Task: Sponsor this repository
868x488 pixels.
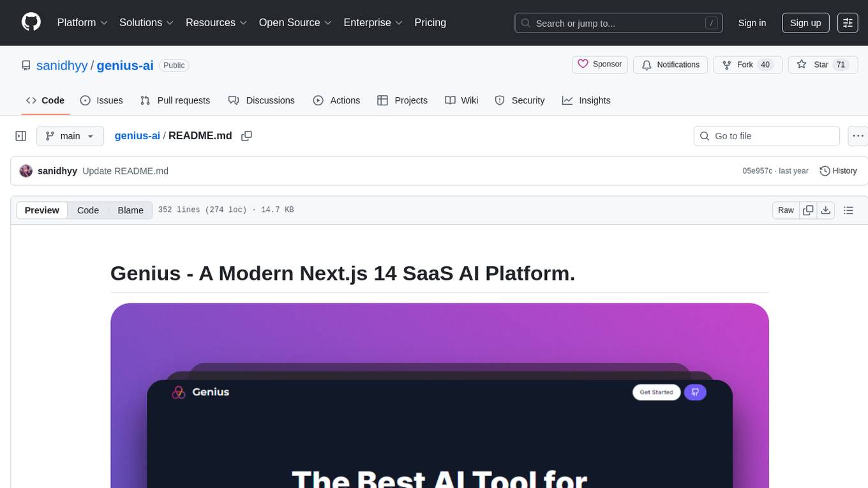Action: pos(600,65)
